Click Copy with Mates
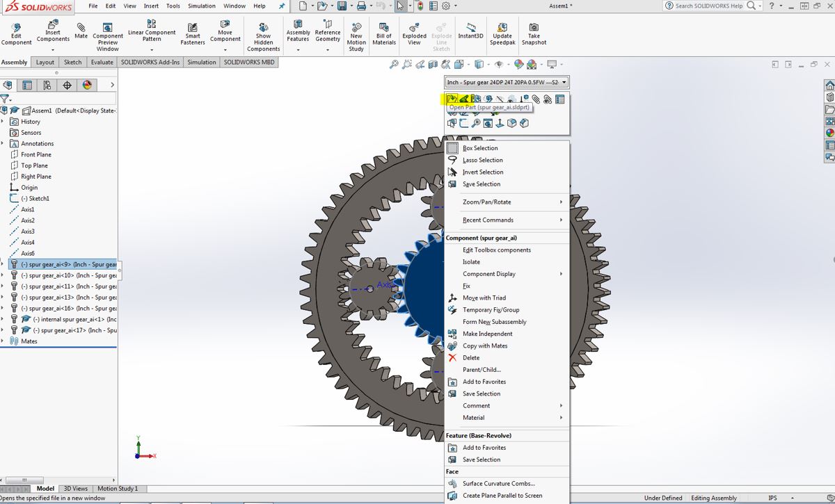Image resolution: width=835 pixels, height=504 pixels. pyautogui.click(x=507, y=346)
